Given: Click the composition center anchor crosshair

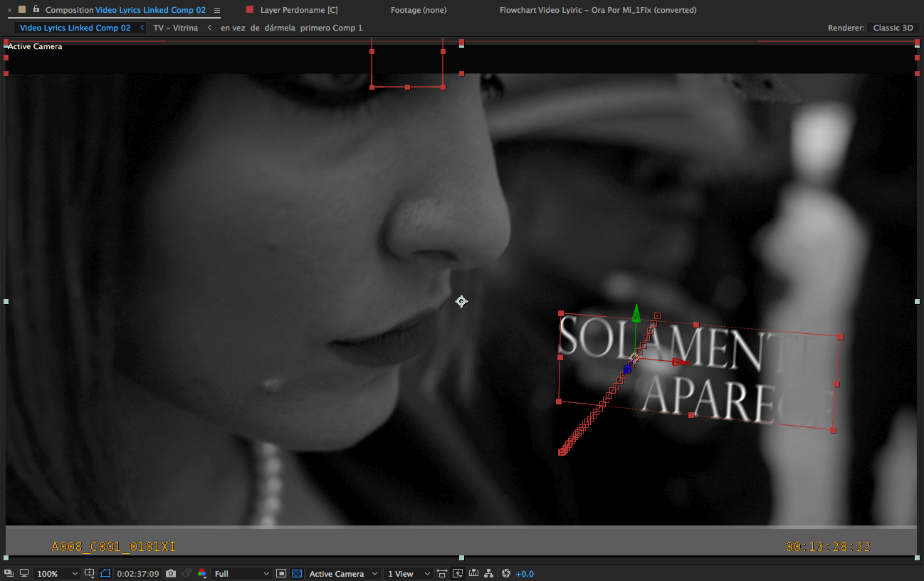Looking at the screenshot, I should click(461, 302).
